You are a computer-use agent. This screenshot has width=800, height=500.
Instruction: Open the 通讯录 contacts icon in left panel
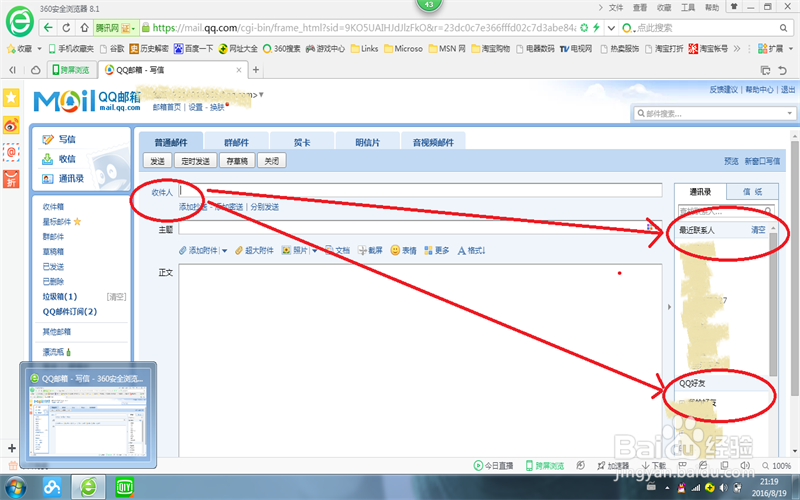[47, 179]
